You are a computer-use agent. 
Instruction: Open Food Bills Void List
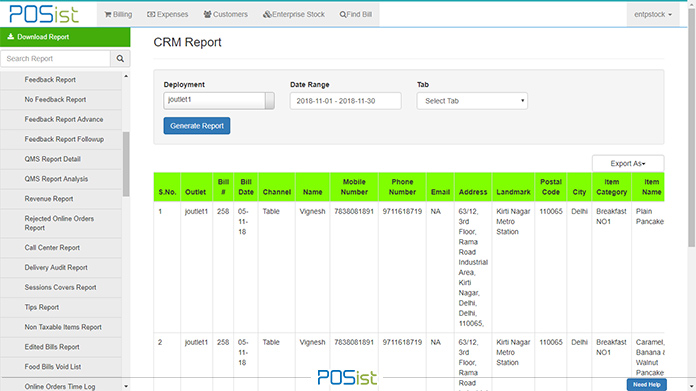pos(61,367)
